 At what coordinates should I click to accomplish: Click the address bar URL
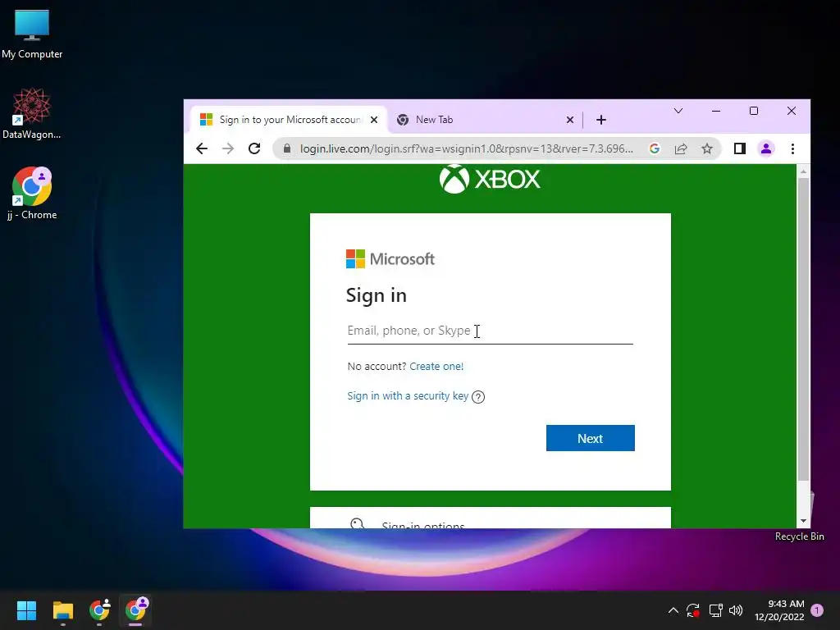click(x=466, y=148)
